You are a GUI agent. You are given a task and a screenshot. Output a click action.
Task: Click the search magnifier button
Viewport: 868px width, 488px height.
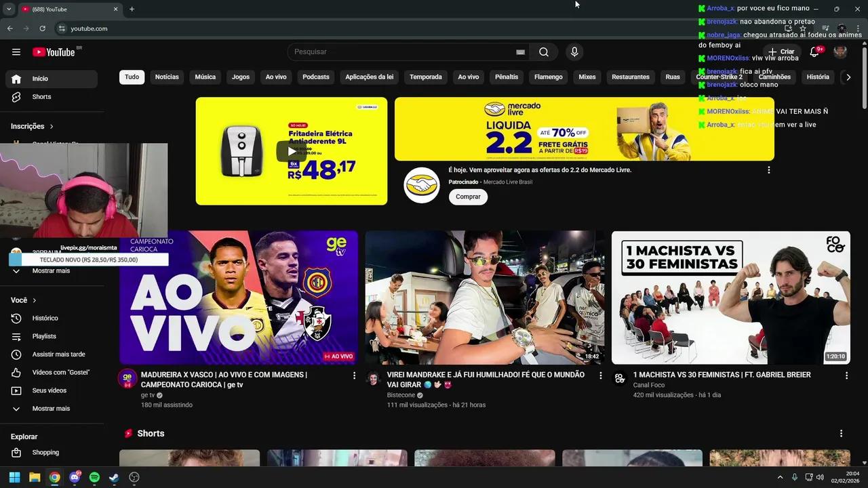[544, 52]
